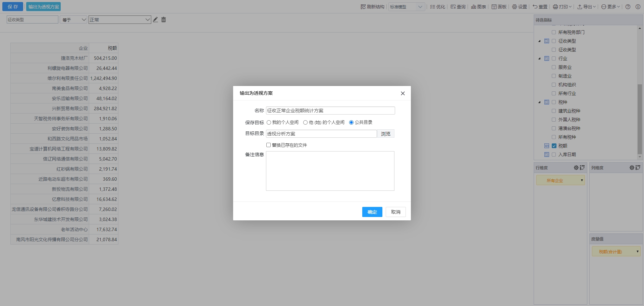The image size is (644, 306).
Task: Expand the 所有企业 row dimension dropdown
Action: [x=582, y=180]
